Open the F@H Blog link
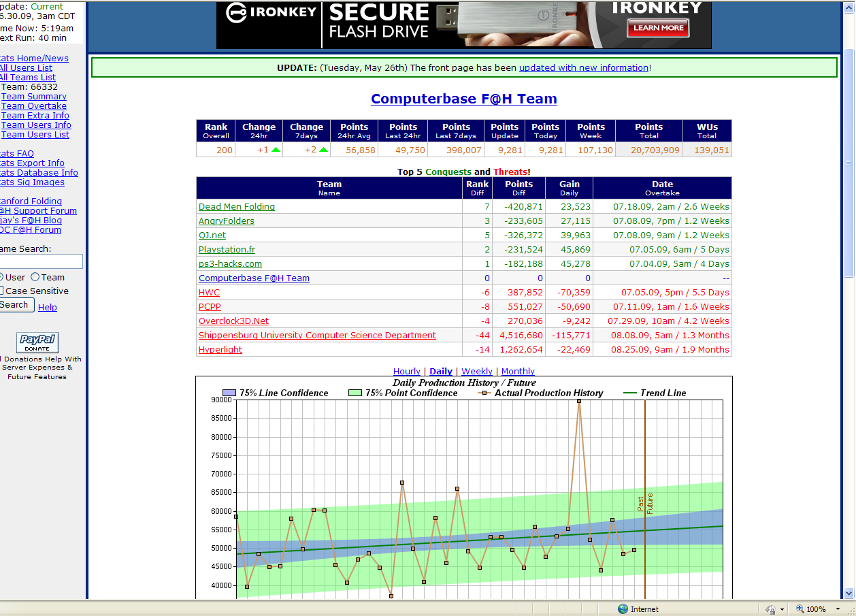Screen dimensions: 856x616 (x=31, y=221)
